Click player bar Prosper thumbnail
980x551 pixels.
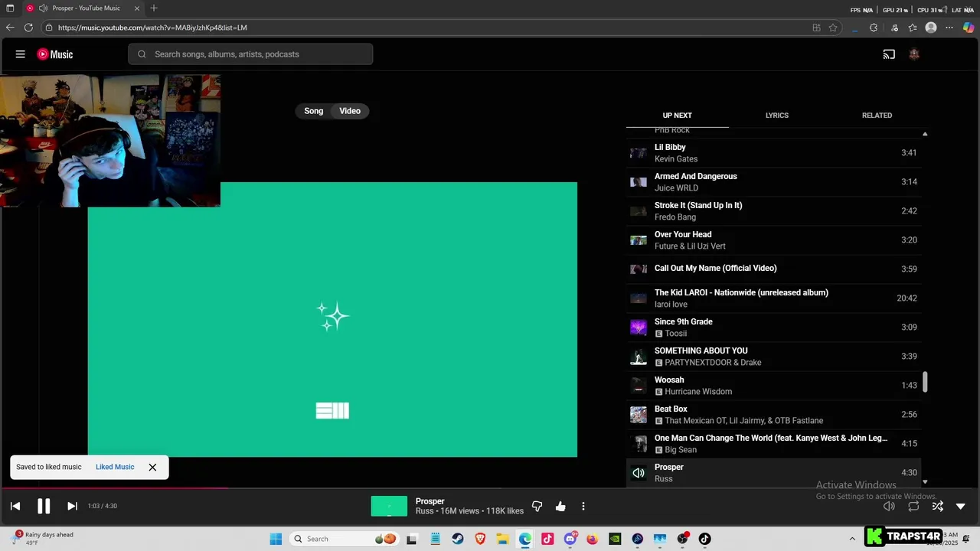click(x=389, y=506)
